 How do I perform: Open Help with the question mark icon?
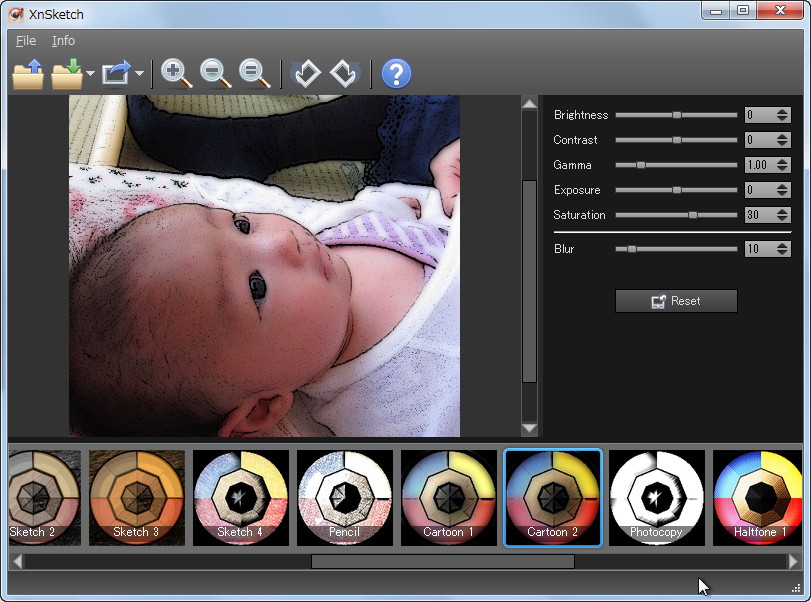pos(396,74)
